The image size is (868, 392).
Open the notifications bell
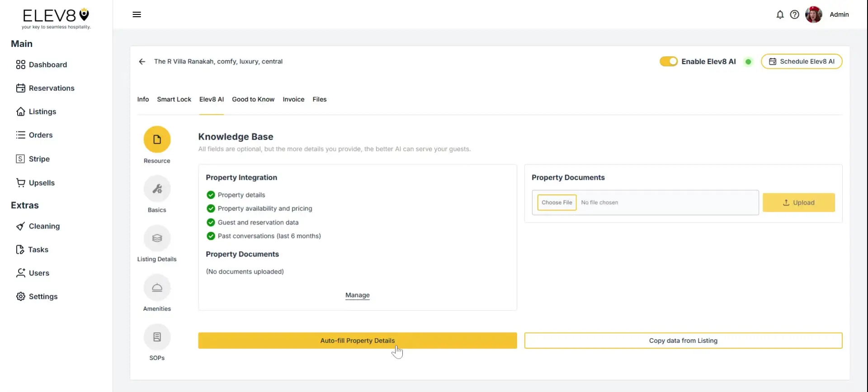(780, 14)
